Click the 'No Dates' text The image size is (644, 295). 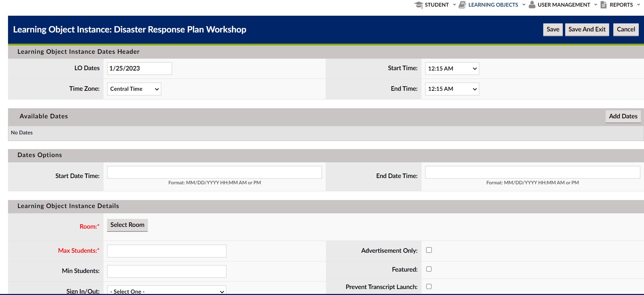click(x=22, y=133)
